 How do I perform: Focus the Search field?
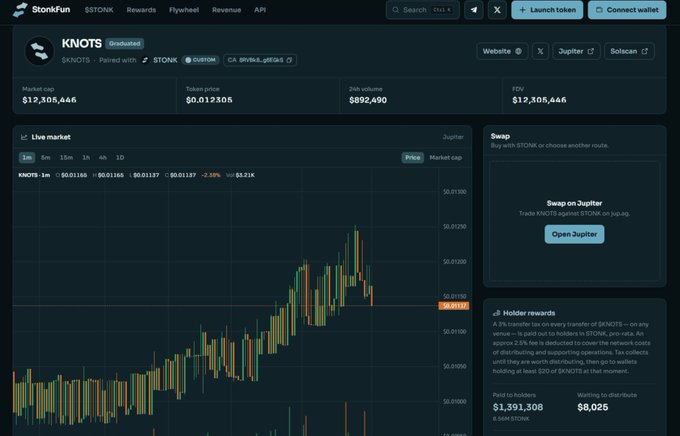coord(422,10)
